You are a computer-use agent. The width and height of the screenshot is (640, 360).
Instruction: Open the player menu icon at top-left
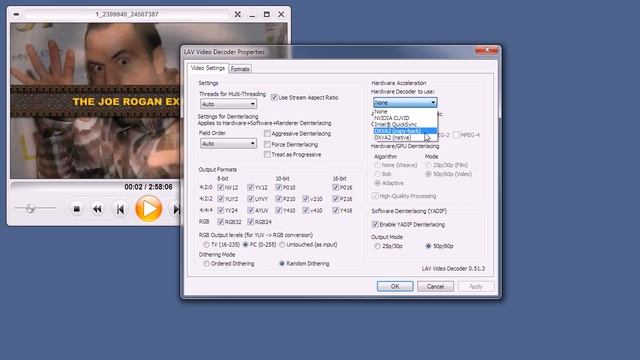tap(16, 14)
